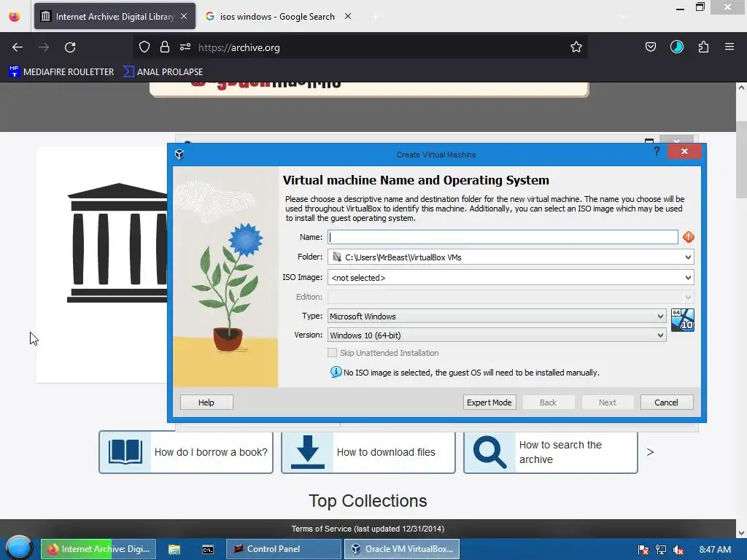Click the next arrow beside the help cards
This screenshot has width=747, height=560.
[650, 452]
